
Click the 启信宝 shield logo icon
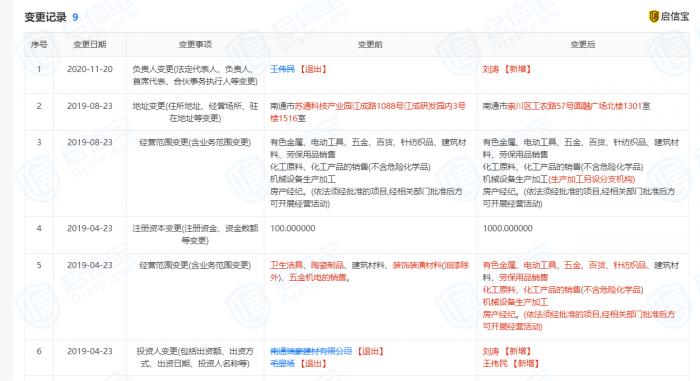pyautogui.click(x=654, y=17)
